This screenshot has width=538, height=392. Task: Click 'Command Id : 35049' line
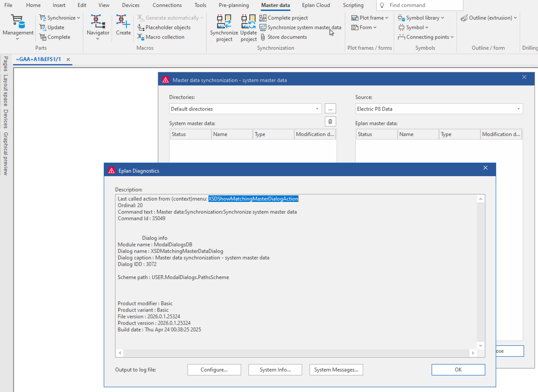point(141,218)
